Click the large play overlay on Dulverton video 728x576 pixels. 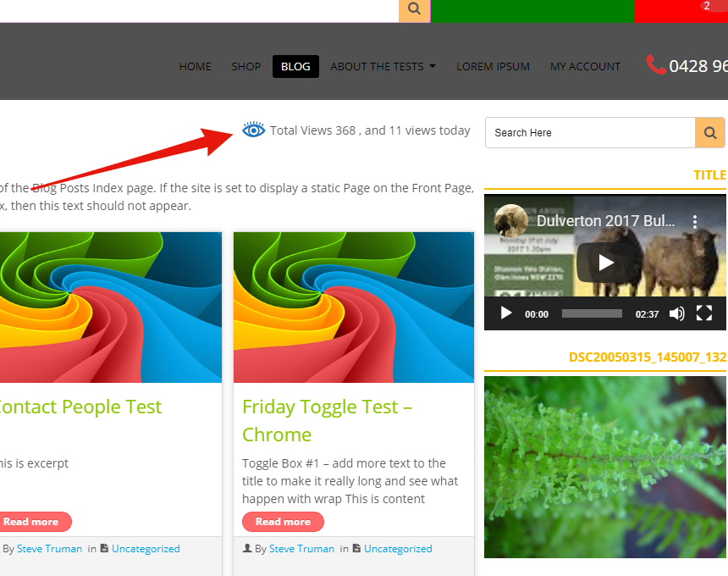[x=604, y=263]
